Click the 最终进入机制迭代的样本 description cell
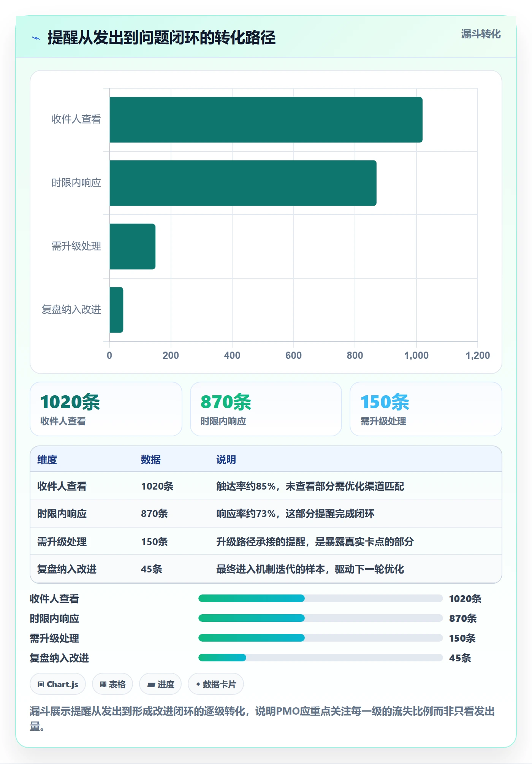532x764 pixels. click(310, 569)
